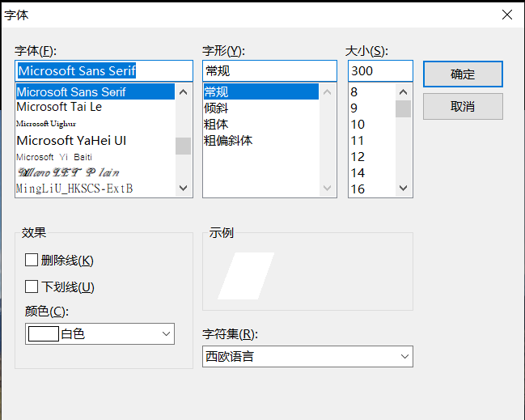
Task: Select Microsoft Sans Serif in the font list
Action: tap(95, 91)
